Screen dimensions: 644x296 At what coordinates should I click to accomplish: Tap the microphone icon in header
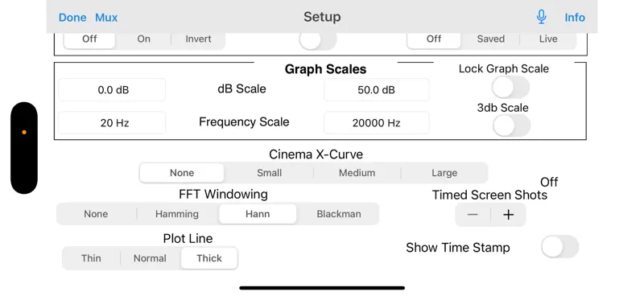click(x=541, y=17)
